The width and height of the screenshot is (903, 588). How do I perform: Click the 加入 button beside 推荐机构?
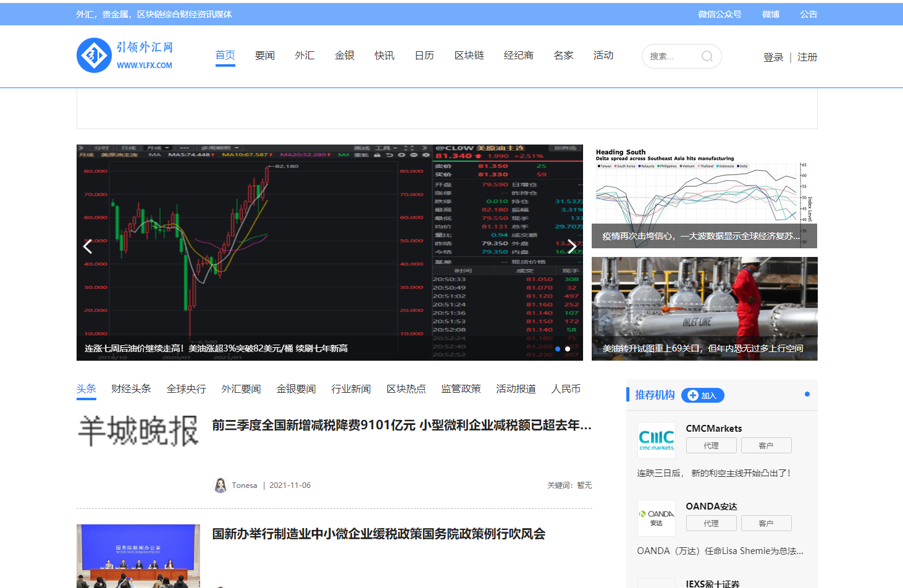703,395
